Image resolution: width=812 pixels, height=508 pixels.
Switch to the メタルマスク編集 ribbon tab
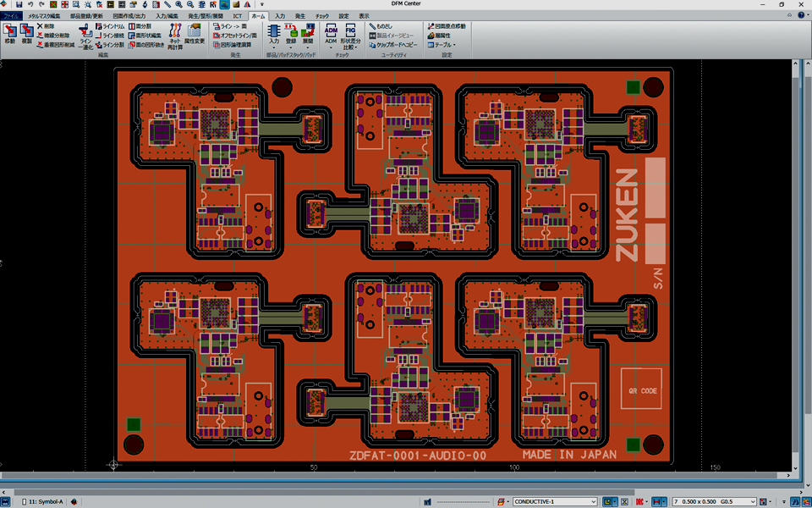44,16
